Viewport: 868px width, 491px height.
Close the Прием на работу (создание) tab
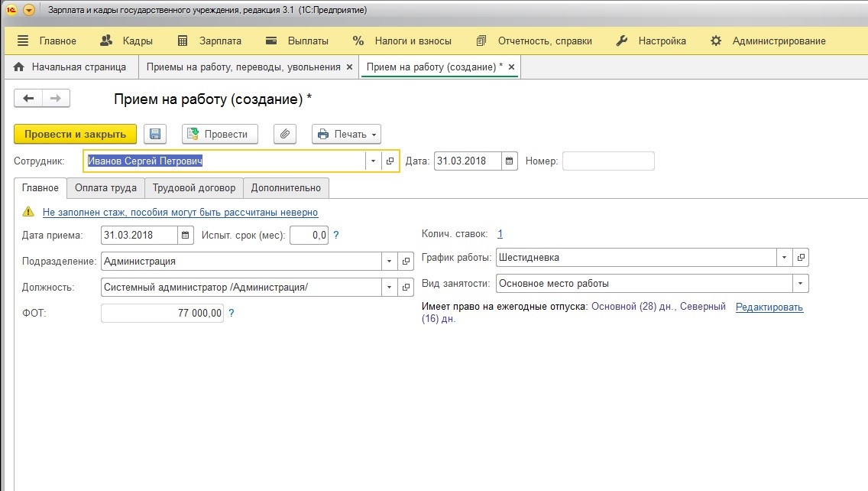(x=511, y=67)
